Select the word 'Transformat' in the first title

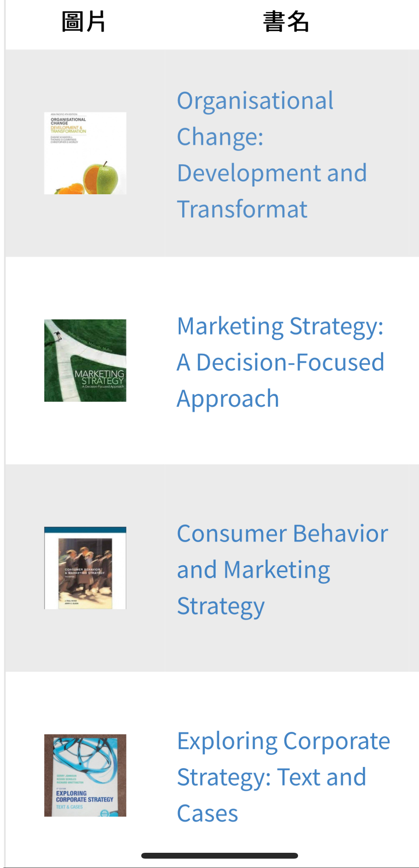pyautogui.click(x=242, y=209)
